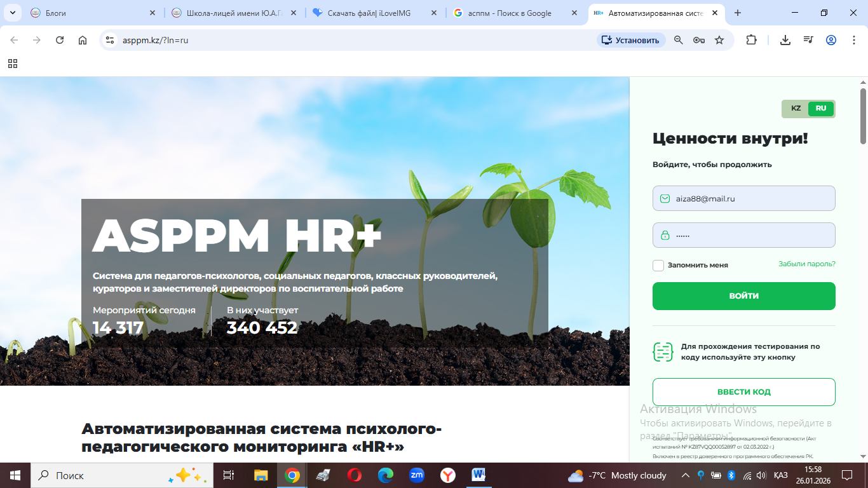Image resolution: width=868 pixels, height=488 pixels.
Task: Open the browser Downloads icon
Action: click(x=785, y=39)
